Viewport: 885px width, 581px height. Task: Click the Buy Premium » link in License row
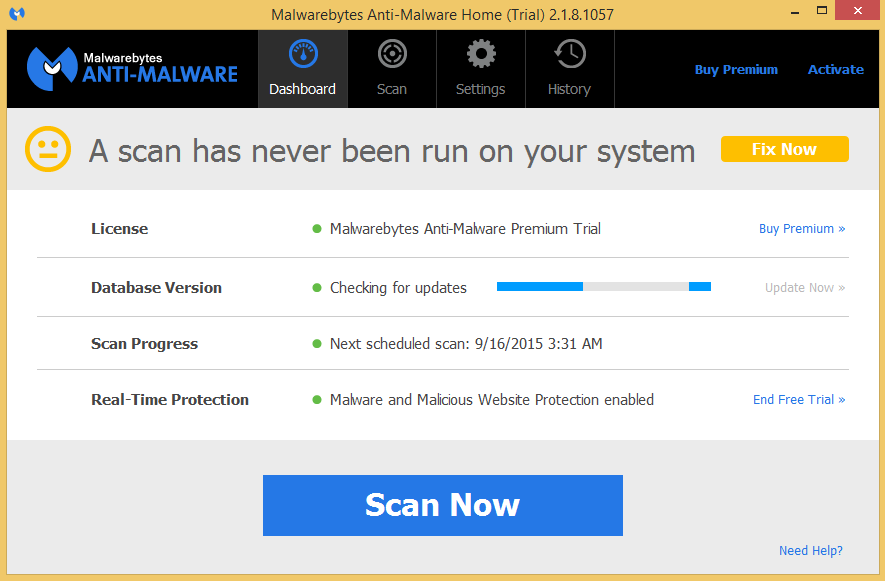pos(801,229)
